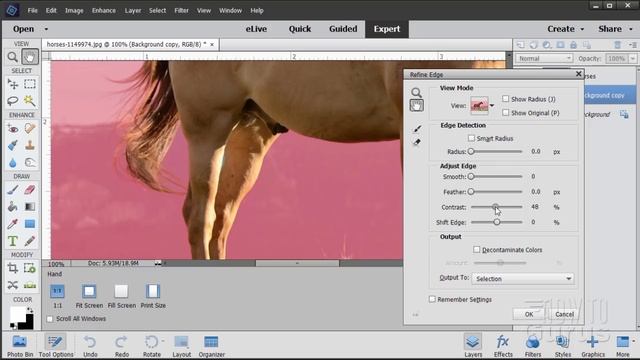The height and width of the screenshot is (360, 640).
Task: Choose the Straighten tool
Action: (29, 285)
